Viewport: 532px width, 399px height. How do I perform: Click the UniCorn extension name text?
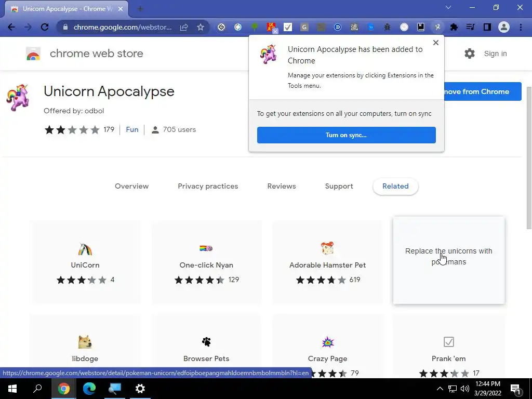(85, 265)
